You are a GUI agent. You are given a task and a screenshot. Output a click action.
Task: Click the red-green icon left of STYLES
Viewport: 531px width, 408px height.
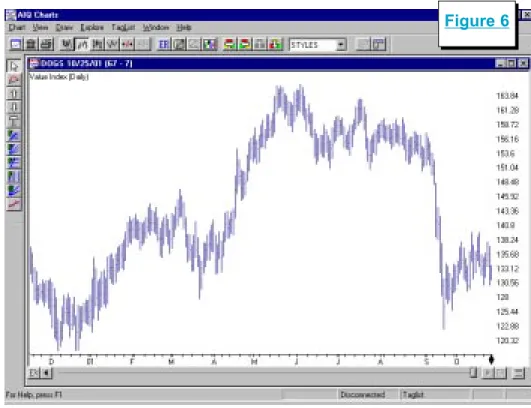click(275, 44)
